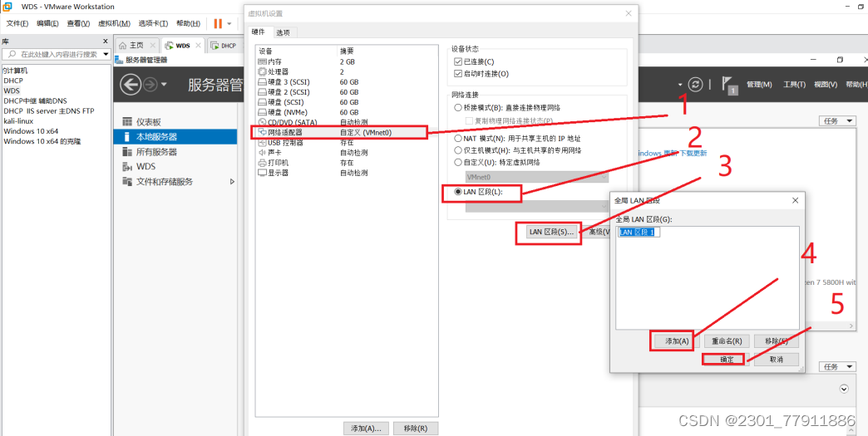This screenshot has height=436, width=868.
Task: Open the 帮助(H) menu in VMware
Action: pyautogui.click(x=188, y=23)
